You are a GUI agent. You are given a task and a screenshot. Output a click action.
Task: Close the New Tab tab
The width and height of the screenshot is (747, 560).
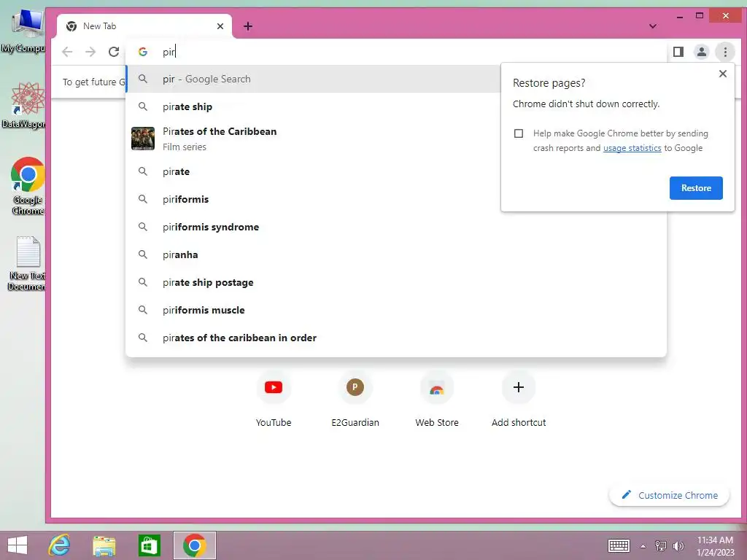[220, 26]
